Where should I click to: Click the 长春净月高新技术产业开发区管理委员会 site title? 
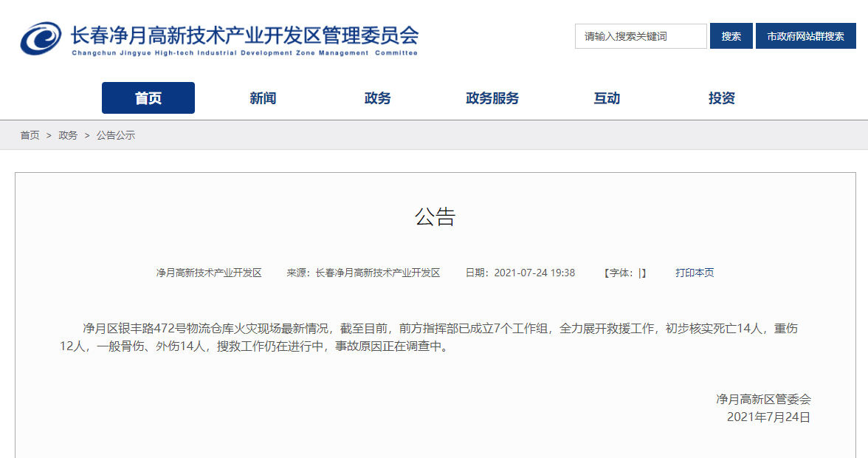click(244, 35)
